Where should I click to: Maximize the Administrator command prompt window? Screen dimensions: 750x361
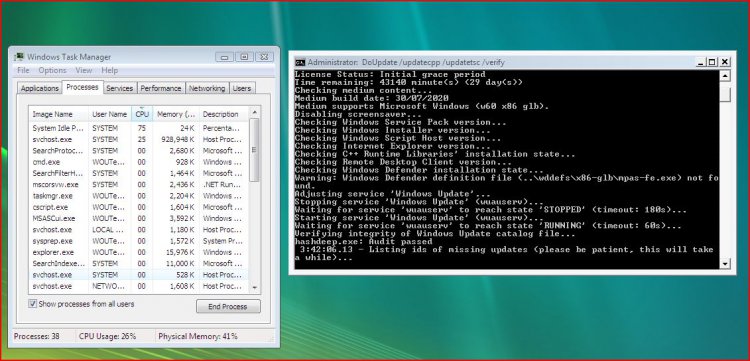tap(712, 62)
